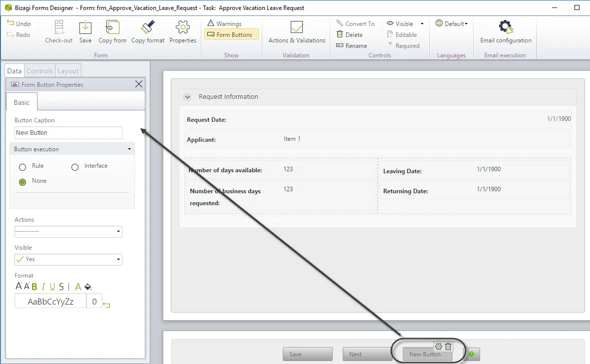This screenshot has height=364, width=590.
Task: Open the Actions dropdown
Action: [x=68, y=232]
